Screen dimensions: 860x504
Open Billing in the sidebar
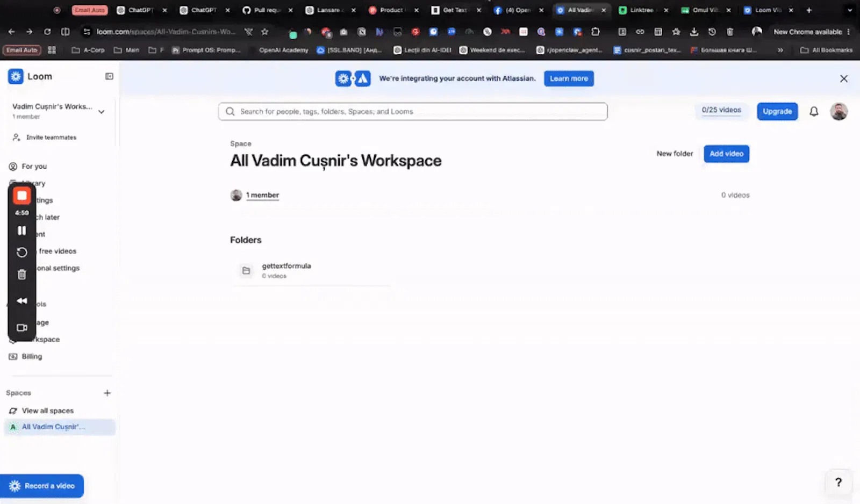25,357
